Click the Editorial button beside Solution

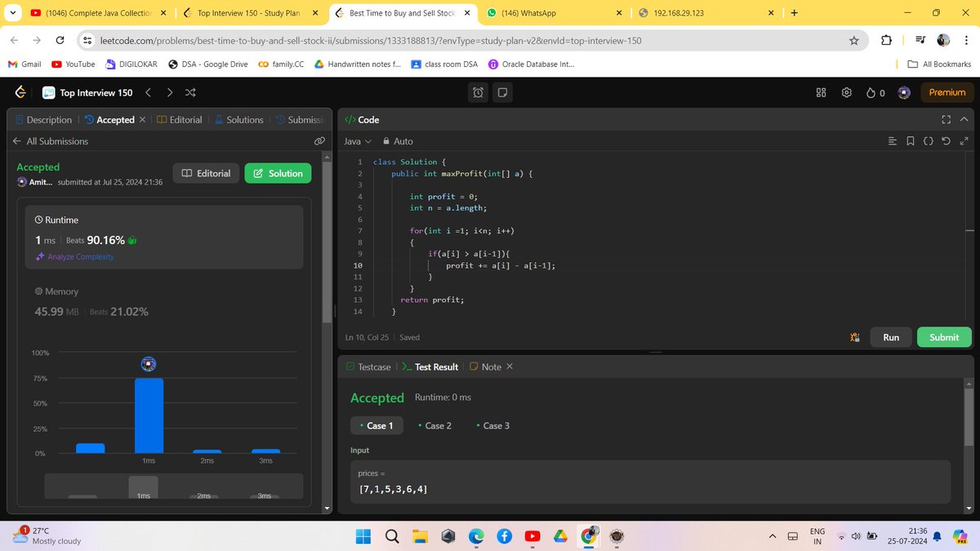click(206, 173)
